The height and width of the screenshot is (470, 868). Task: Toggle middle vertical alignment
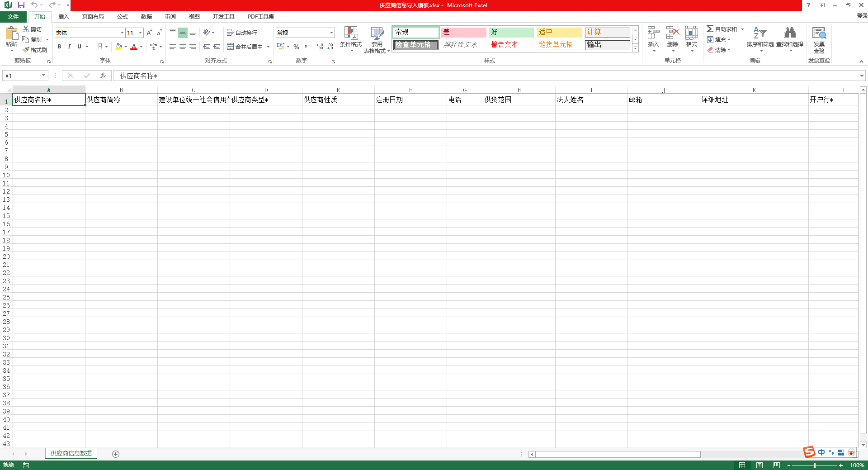point(183,33)
